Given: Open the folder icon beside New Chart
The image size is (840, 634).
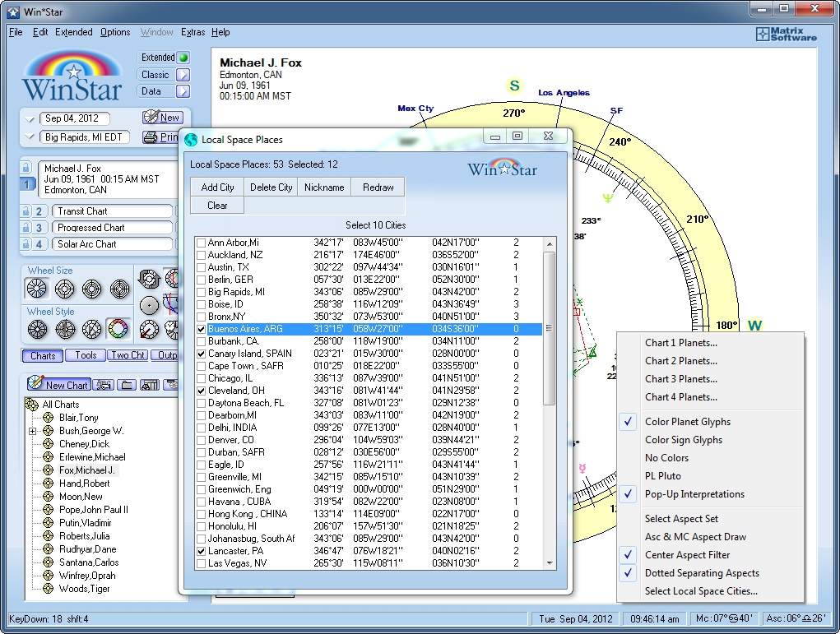Looking at the screenshot, I should 127,385.
